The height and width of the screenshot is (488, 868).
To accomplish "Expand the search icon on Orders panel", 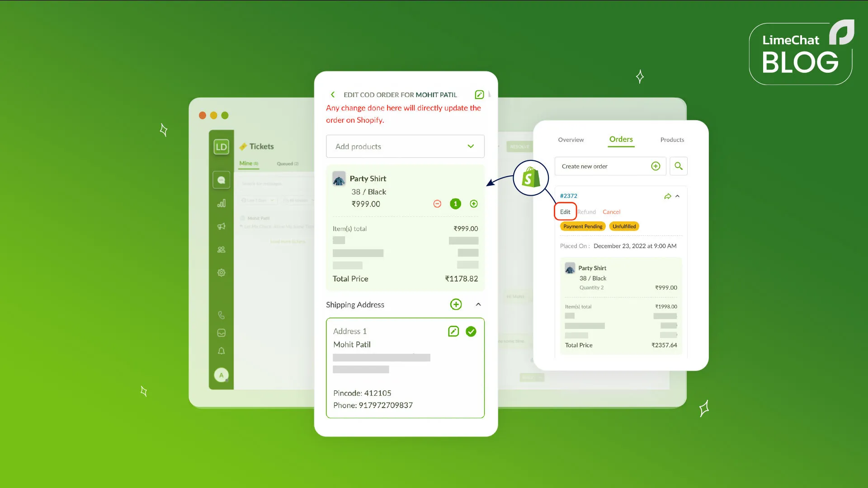I will tap(679, 166).
